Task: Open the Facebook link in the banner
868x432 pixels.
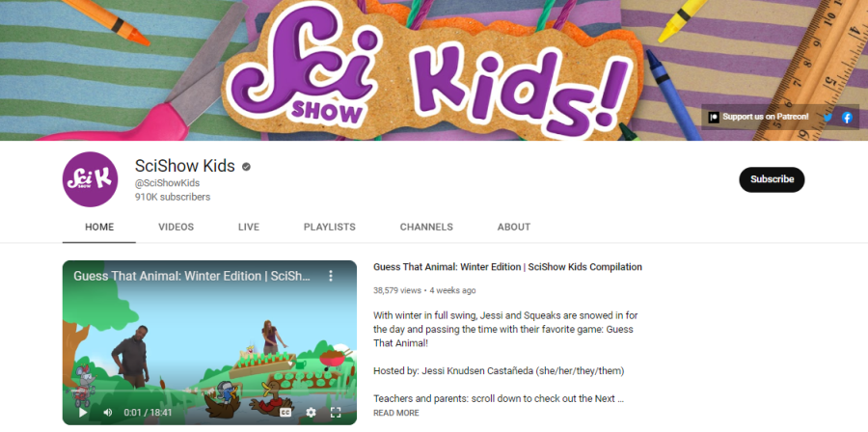Action: 847,118
